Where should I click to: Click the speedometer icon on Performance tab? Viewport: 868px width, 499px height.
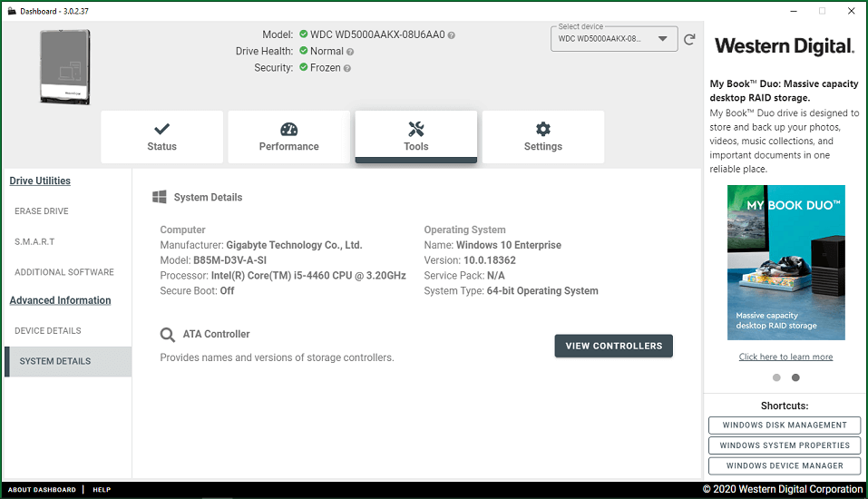click(289, 129)
